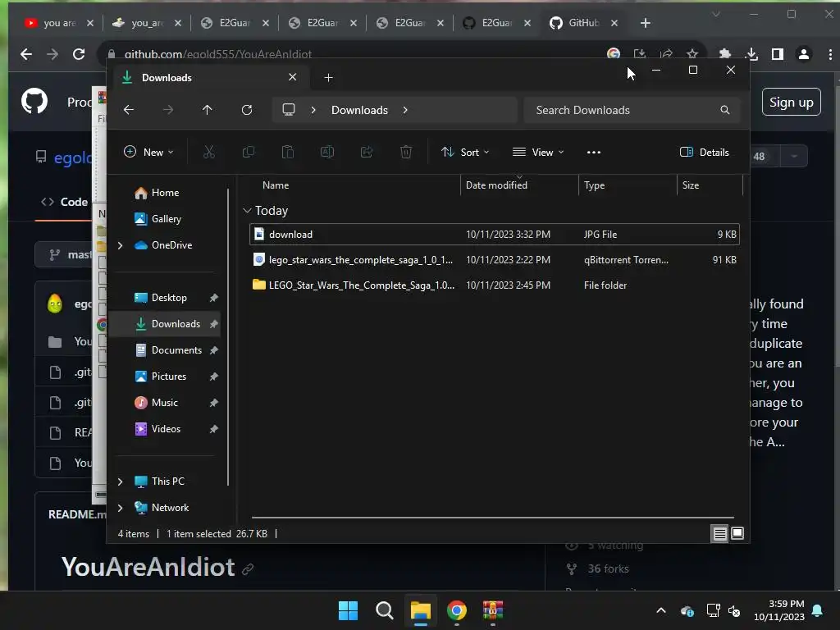
Task: Click the Chrome reload page icon
Action: pos(79,54)
